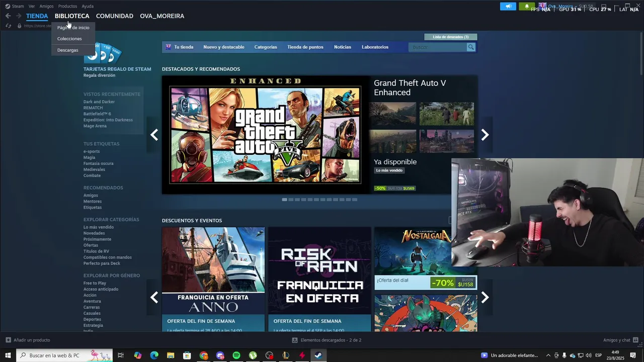
Task: Open Mage Arena in recently viewed
Action: [95, 126]
